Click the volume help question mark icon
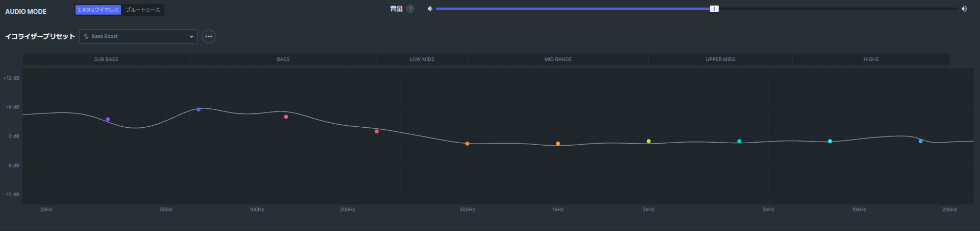 click(410, 9)
